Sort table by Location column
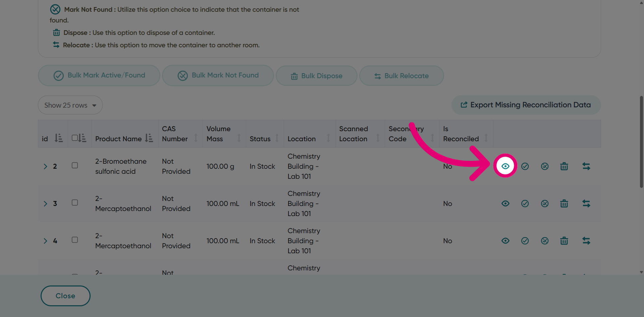The height and width of the screenshot is (317, 644). [x=328, y=138]
